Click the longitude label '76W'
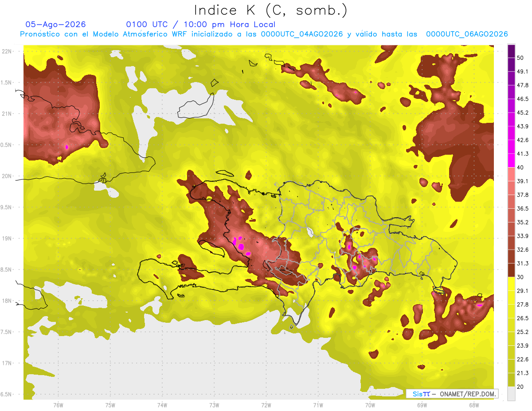Viewport: 532px width, 411px height. pyautogui.click(x=58, y=405)
